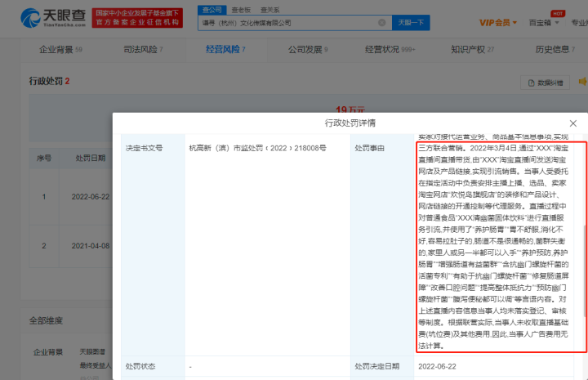Switch to the 查关系 search tab
The image size is (588, 380).
pyautogui.click(x=270, y=10)
